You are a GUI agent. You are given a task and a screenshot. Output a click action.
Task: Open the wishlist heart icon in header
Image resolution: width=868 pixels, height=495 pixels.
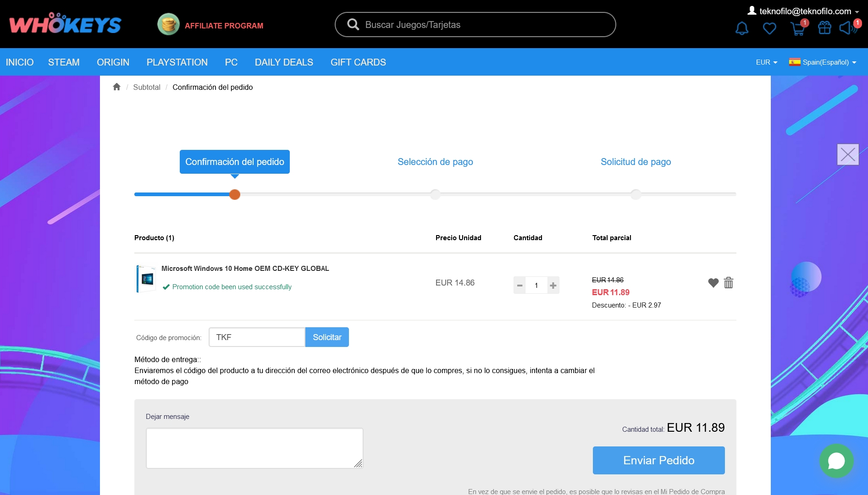pos(769,28)
